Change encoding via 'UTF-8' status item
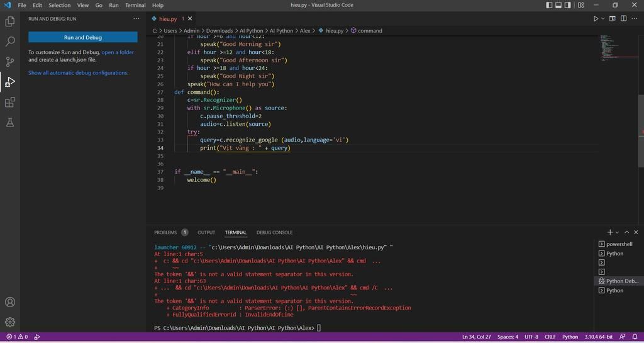The height and width of the screenshot is (343, 644). click(531, 337)
